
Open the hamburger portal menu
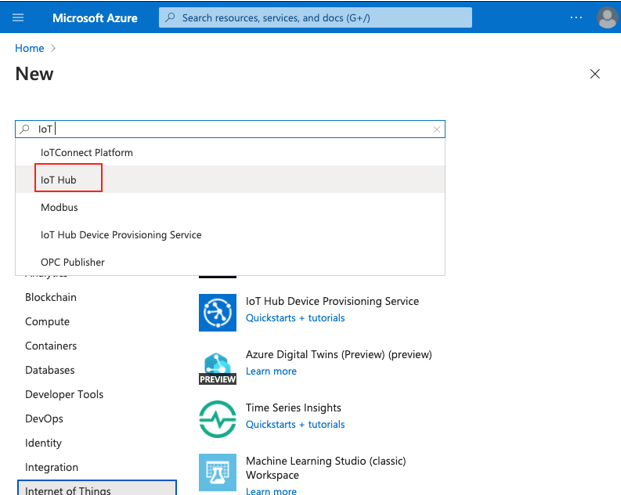[x=18, y=17]
